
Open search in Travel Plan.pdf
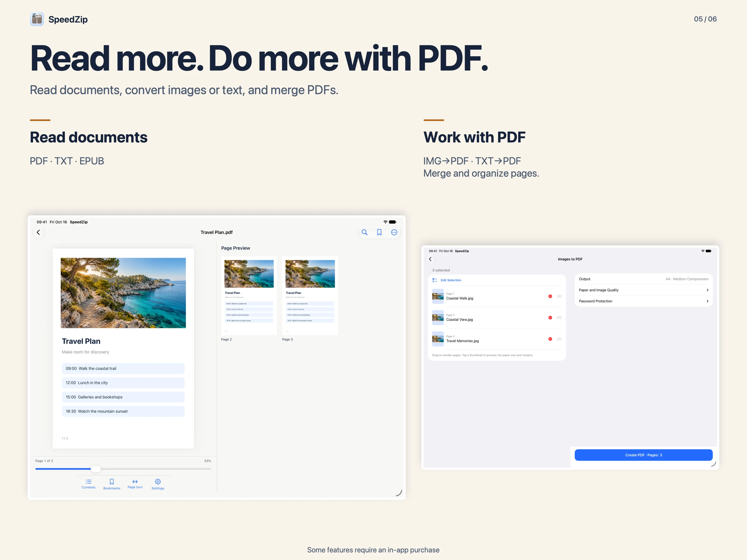pos(364,232)
